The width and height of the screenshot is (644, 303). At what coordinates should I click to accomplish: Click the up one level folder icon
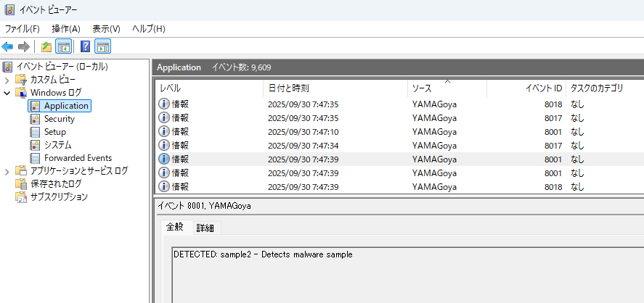tap(46, 47)
